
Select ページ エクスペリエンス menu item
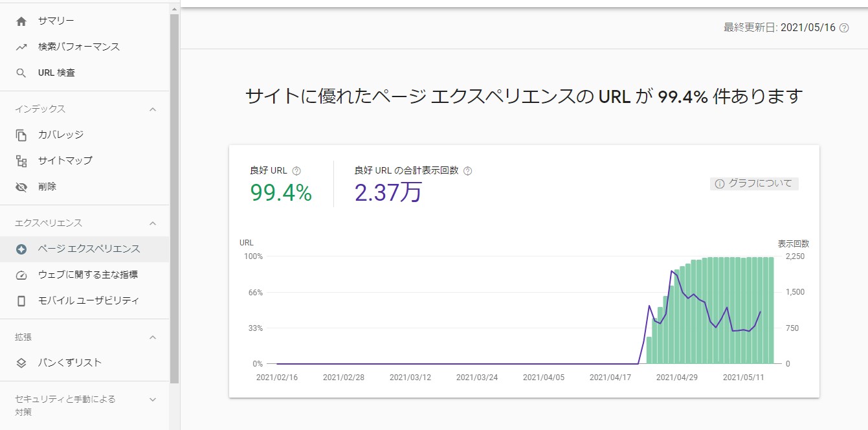85,249
